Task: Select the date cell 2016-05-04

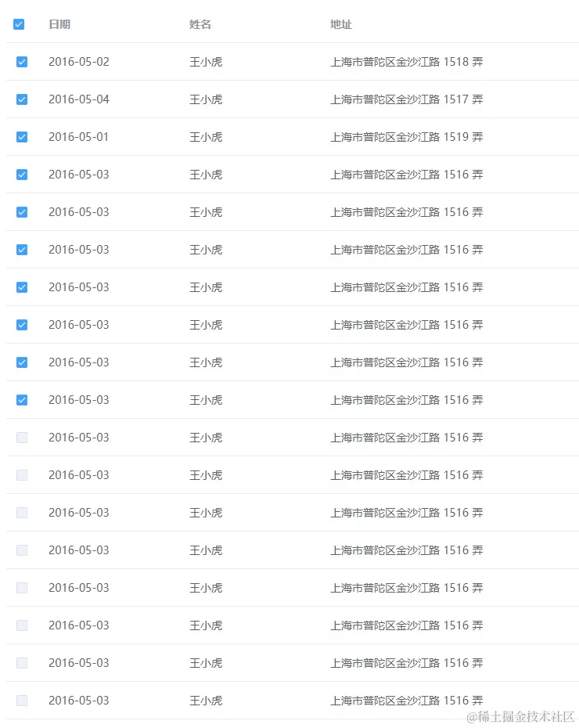Action: tap(79, 99)
